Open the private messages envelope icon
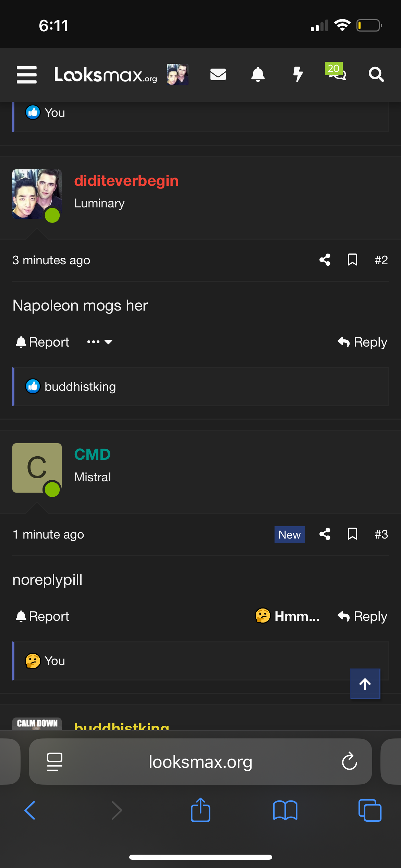Image resolution: width=401 pixels, height=868 pixels. tap(218, 74)
